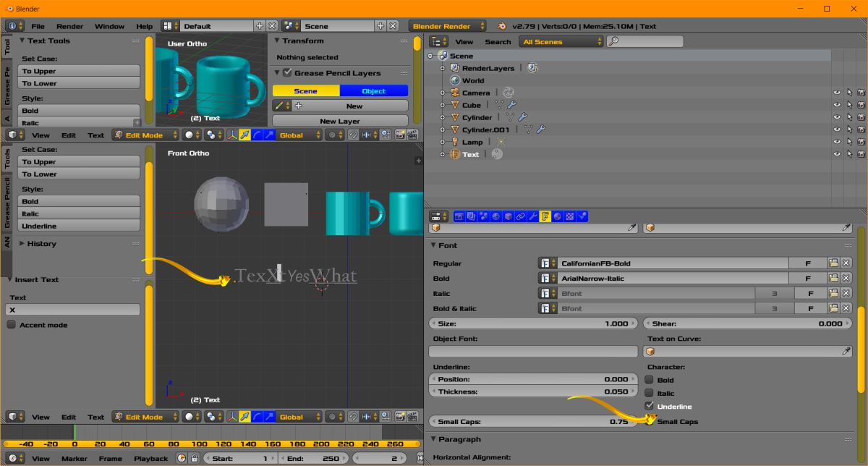
Task: Click the Insert Text input field
Action: (x=72, y=310)
